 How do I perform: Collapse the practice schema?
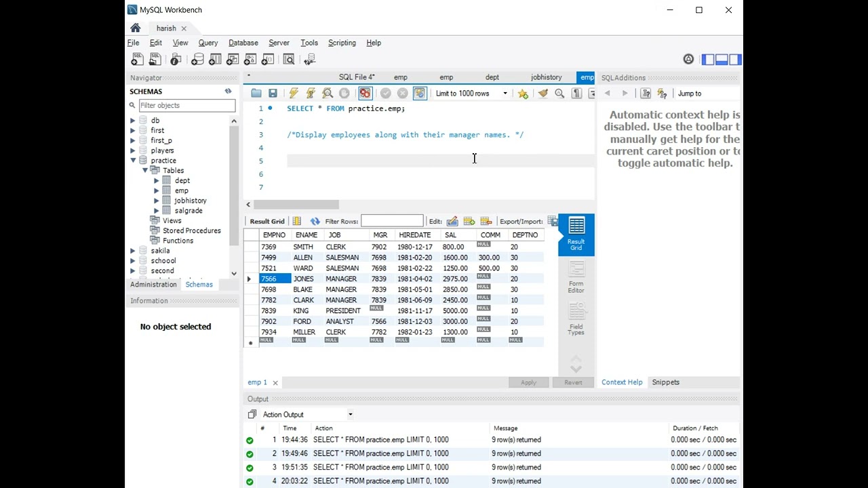point(133,161)
